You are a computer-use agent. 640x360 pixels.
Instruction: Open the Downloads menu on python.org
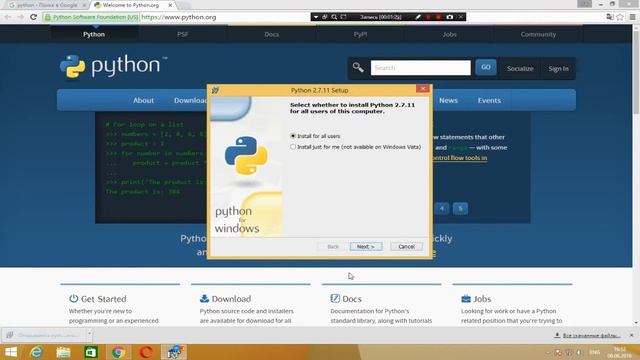[190, 100]
